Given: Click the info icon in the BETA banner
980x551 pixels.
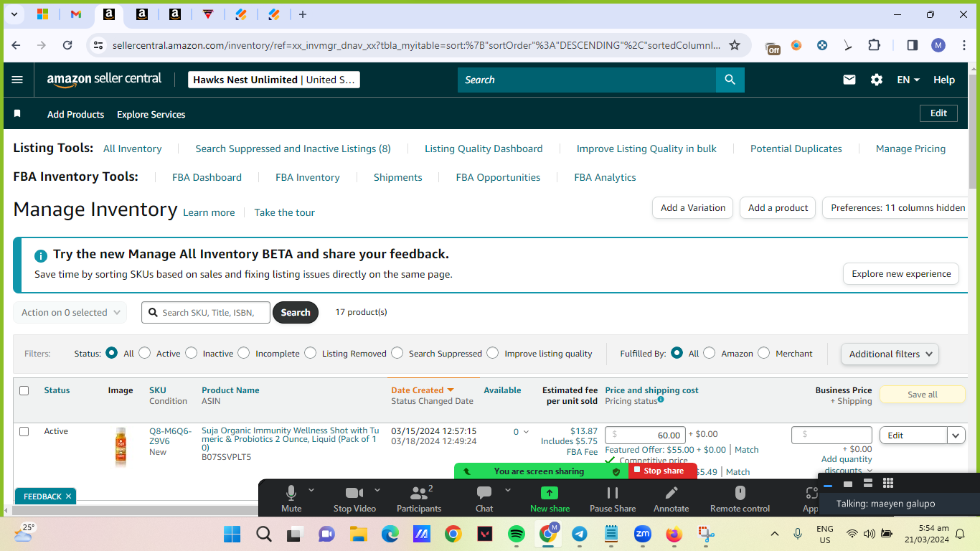Looking at the screenshot, I should coord(41,255).
